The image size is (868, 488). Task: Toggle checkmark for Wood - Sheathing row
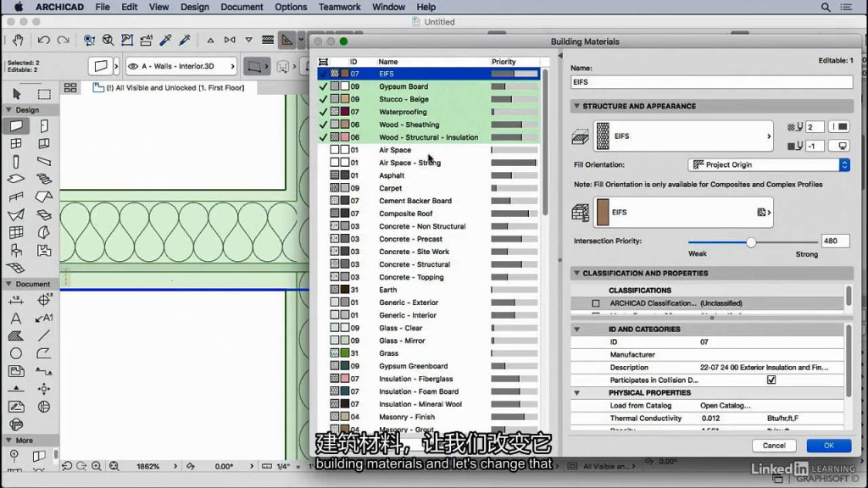[x=323, y=125]
